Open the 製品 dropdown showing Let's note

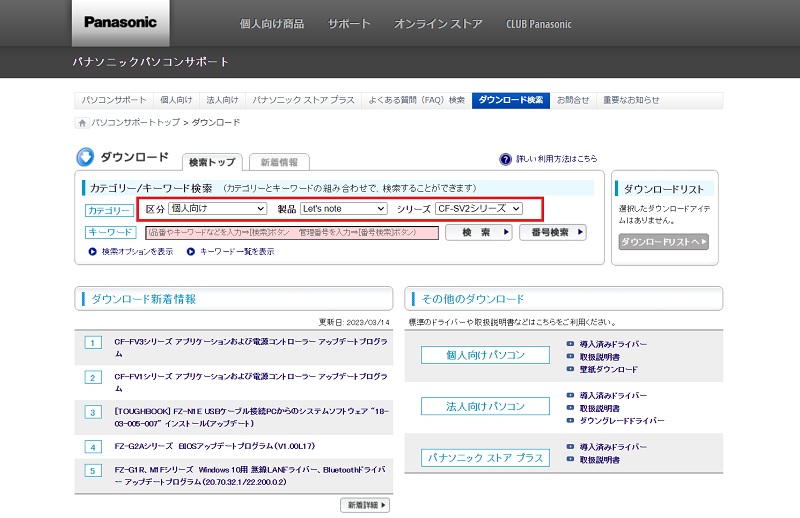point(343,208)
